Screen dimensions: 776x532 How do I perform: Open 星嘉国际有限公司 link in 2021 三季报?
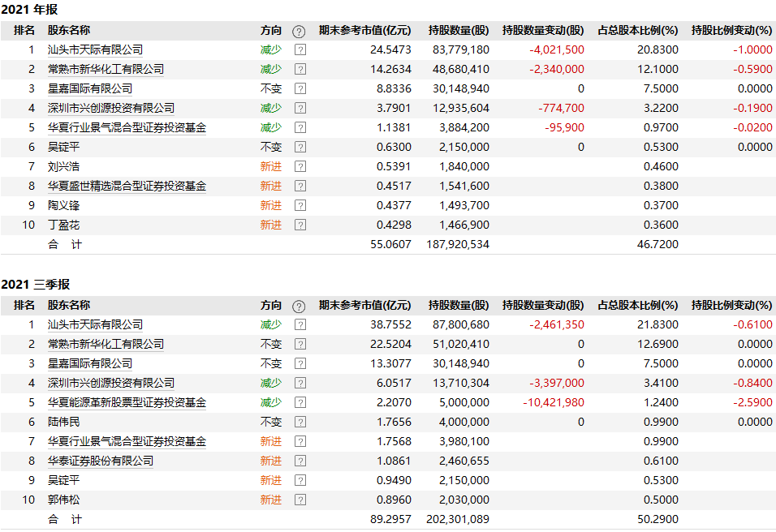pyautogui.click(x=90, y=364)
